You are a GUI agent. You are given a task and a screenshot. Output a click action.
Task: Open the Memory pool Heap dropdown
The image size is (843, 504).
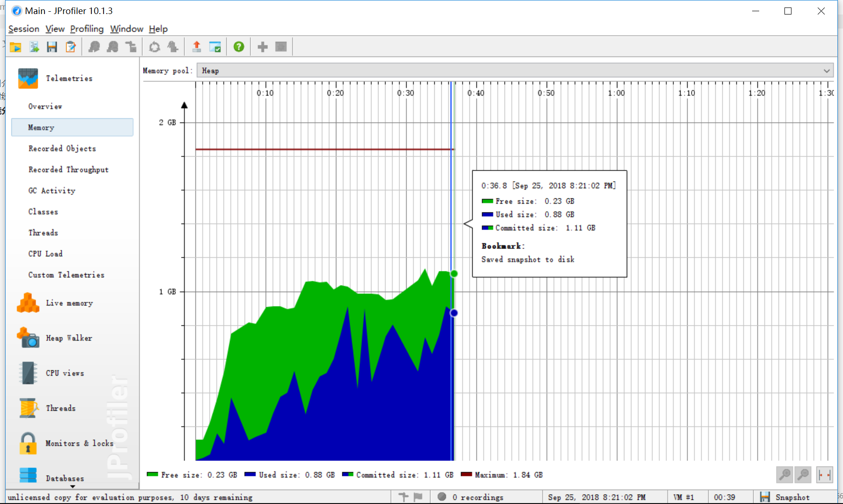(515, 71)
